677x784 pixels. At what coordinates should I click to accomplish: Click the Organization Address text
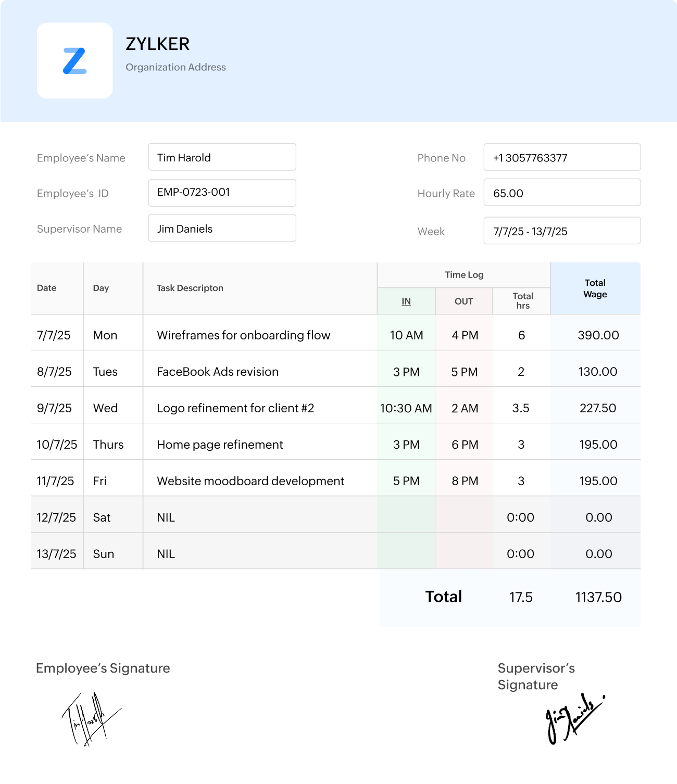[x=175, y=67]
